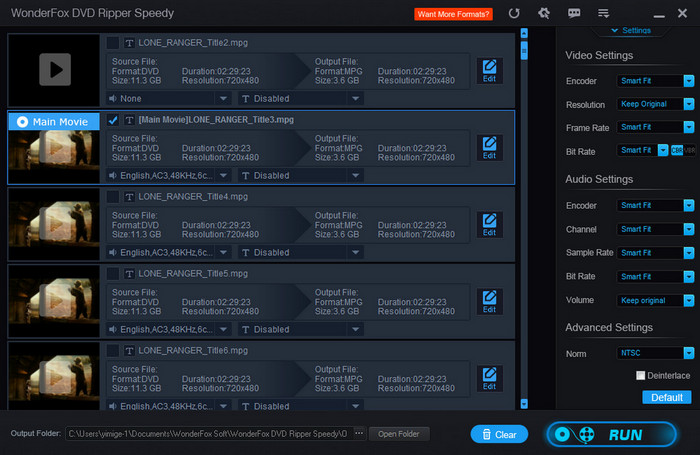Image resolution: width=700 pixels, height=455 pixels.
Task: Click the file list scrollbar down arrow
Action: tap(524, 404)
